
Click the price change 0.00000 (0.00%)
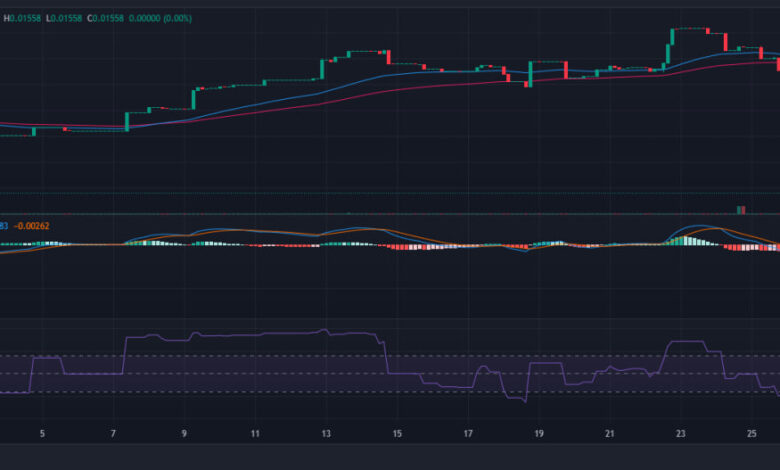point(160,18)
